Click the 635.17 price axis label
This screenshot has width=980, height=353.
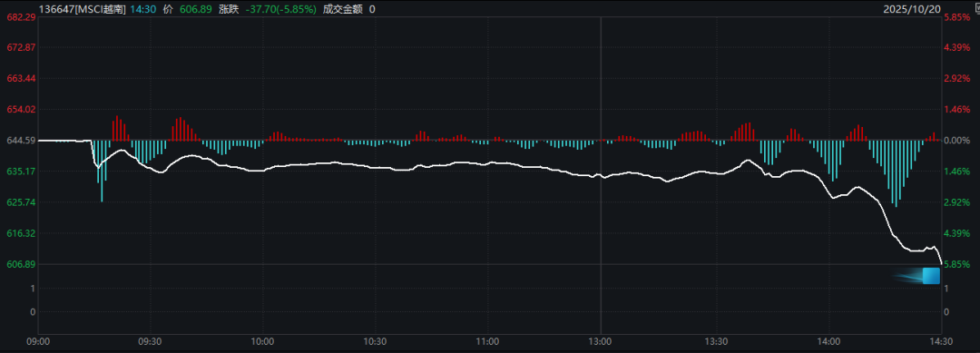pyautogui.click(x=21, y=172)
